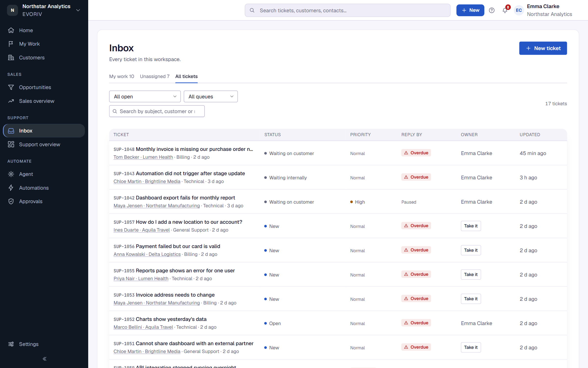The height and width of the screenshot is (368, 588).
Task: Open Ines Duarte · Aquila Travel link
Action: pos(142,230)
